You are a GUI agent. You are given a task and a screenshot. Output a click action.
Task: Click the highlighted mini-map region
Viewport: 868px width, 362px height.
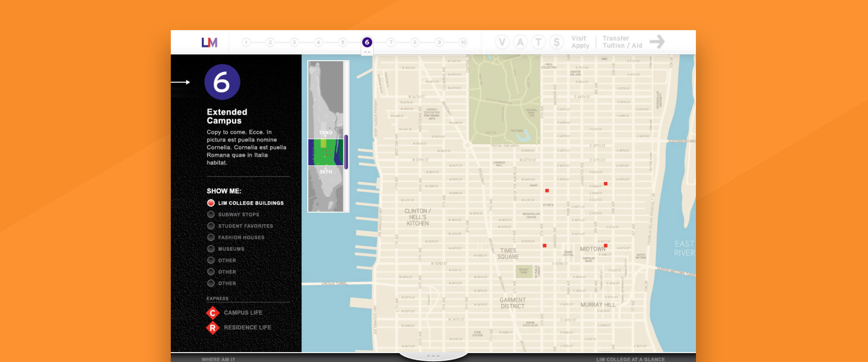[x=325, y=152]
